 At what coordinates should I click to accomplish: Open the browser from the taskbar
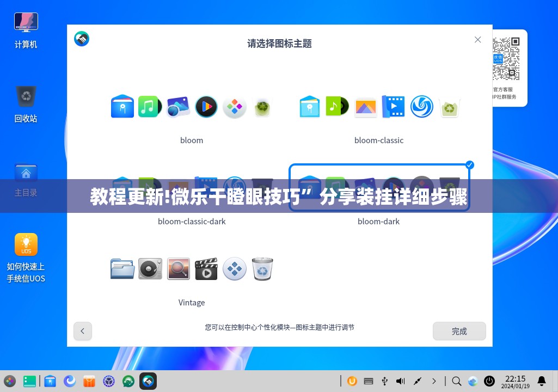(x=70, y=381)
